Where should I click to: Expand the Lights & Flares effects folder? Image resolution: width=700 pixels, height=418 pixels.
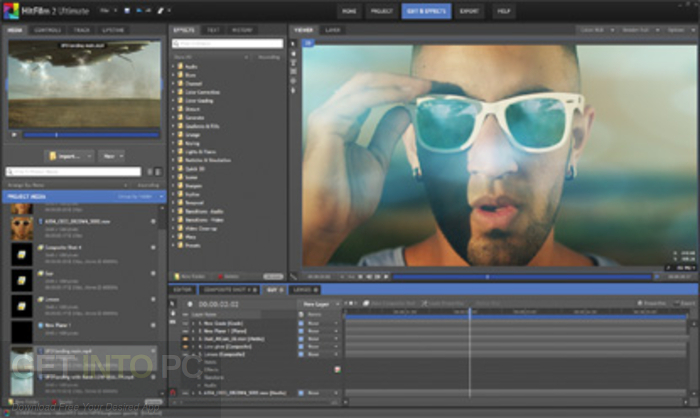pyautogui.click(x=173, y=152)
